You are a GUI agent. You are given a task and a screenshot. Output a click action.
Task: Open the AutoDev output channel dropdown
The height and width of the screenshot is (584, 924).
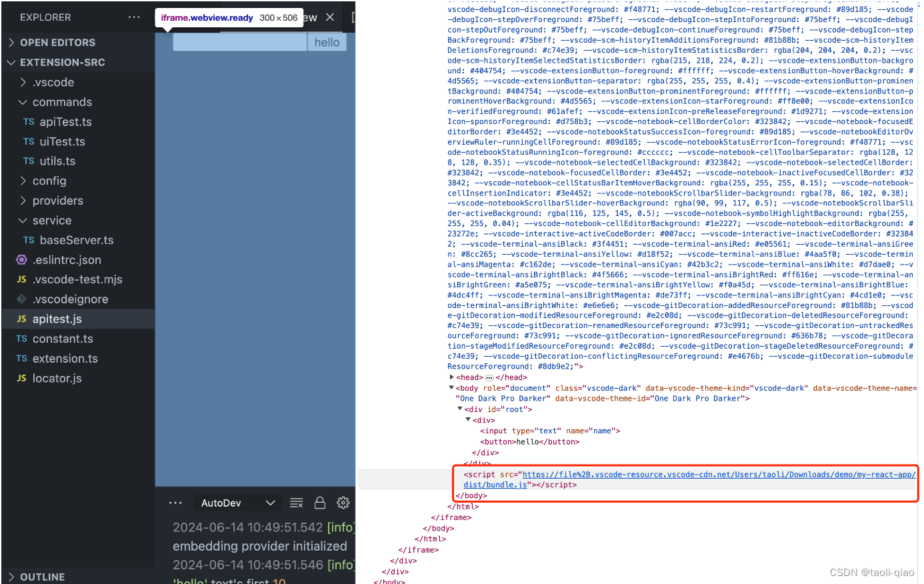237,503
